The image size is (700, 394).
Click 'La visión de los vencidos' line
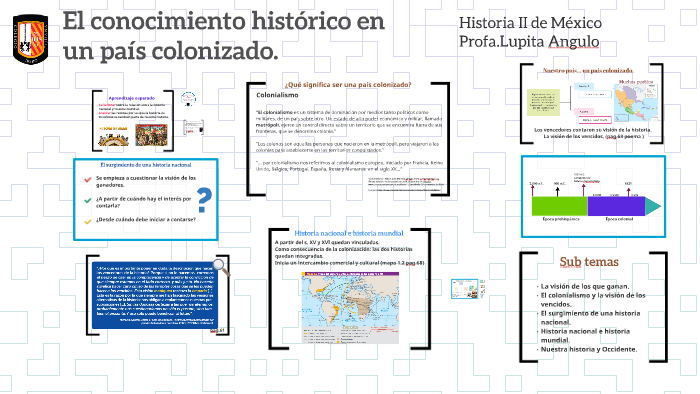click(593, 136)
